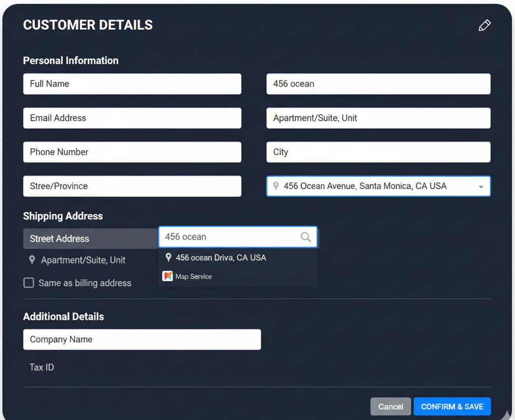
Task: Click the City input field
Action: click(x=378, y=152)
